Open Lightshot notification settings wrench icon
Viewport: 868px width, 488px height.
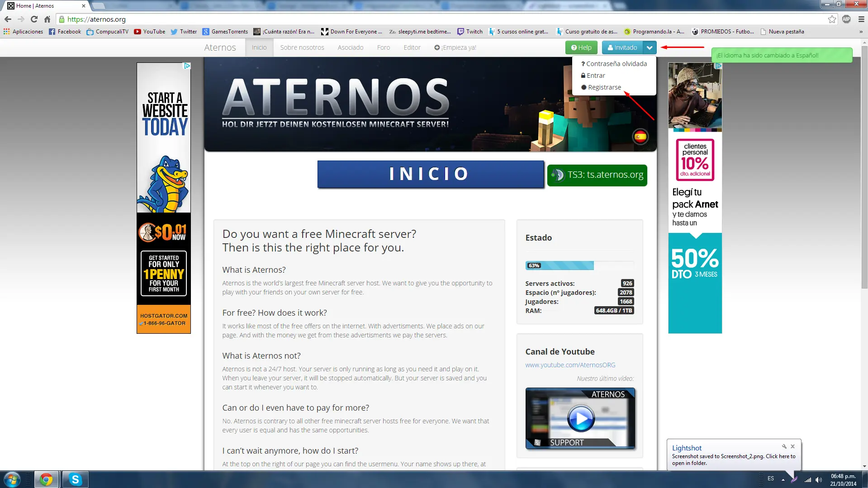click(x=784, y=446)
